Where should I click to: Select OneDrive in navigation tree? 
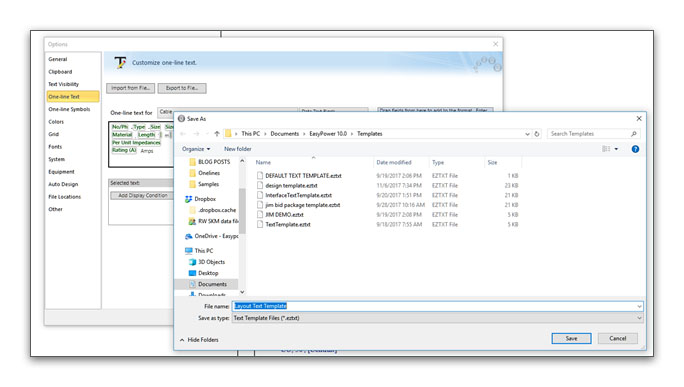coord(216,236)
